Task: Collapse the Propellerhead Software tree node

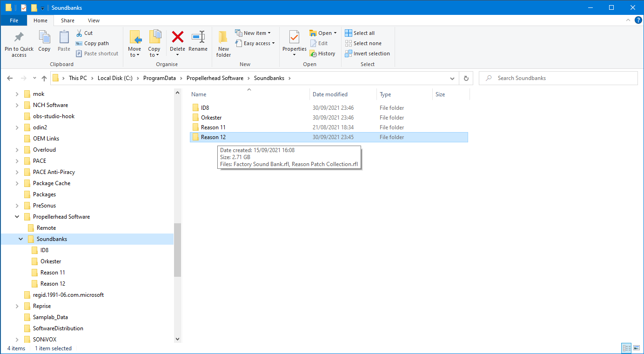Action: [x=17, y=217]
